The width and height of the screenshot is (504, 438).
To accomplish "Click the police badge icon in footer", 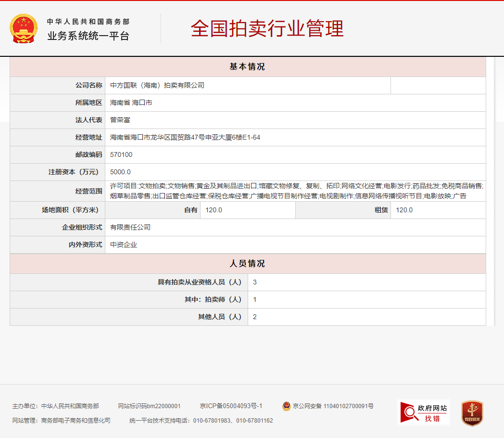I will (286, 406).
